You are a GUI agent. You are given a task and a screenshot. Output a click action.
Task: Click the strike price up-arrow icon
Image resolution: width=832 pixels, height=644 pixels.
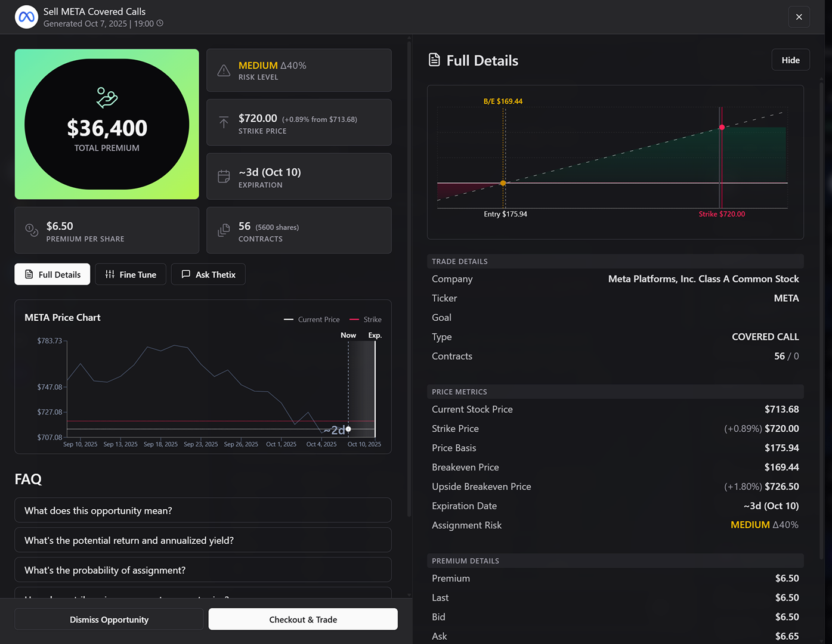pyautogui.click(x=224, y=122)
